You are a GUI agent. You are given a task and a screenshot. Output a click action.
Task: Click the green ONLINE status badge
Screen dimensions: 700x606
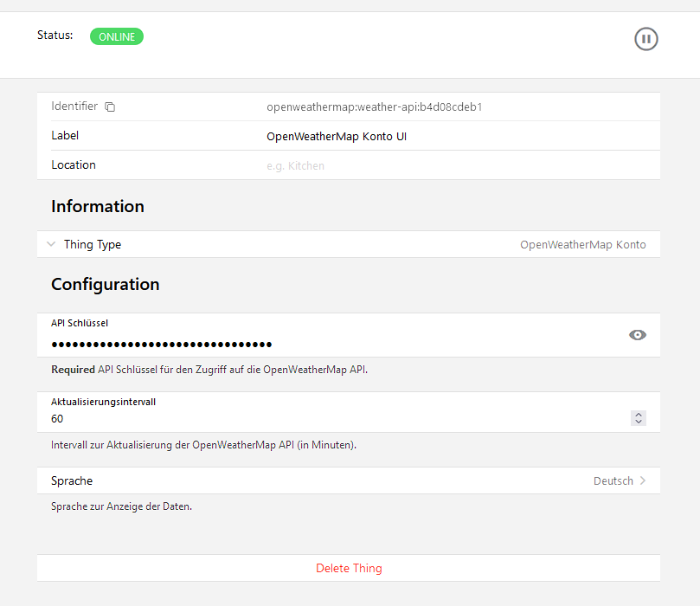tap(117, 36)
